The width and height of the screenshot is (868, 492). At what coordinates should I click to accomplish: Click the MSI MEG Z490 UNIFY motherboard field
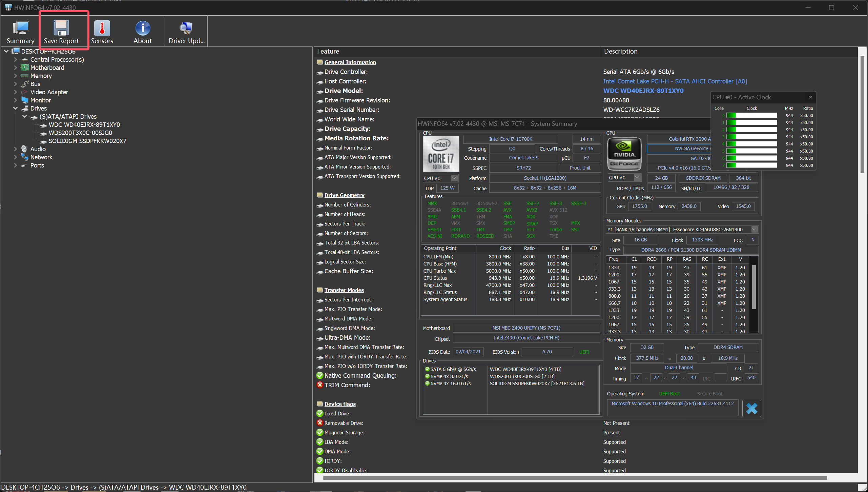click(x=526, y=328)
